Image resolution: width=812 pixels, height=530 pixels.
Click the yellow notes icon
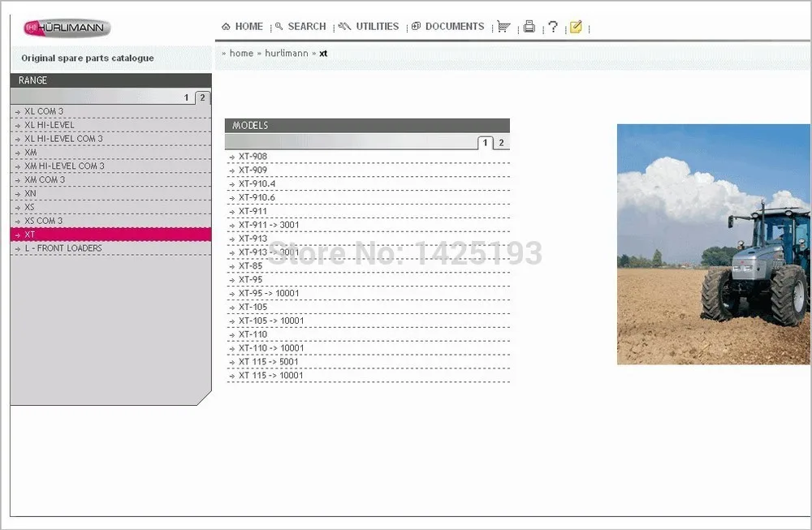(x=576, y=27)
